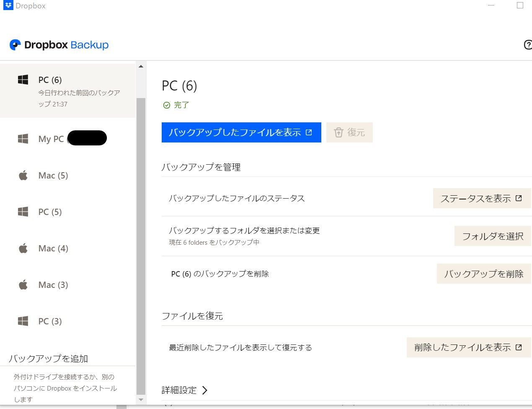Switch to the Mac (3) backup entry
The height and width of the screenshot is (409, 532).
pos(53,285)
